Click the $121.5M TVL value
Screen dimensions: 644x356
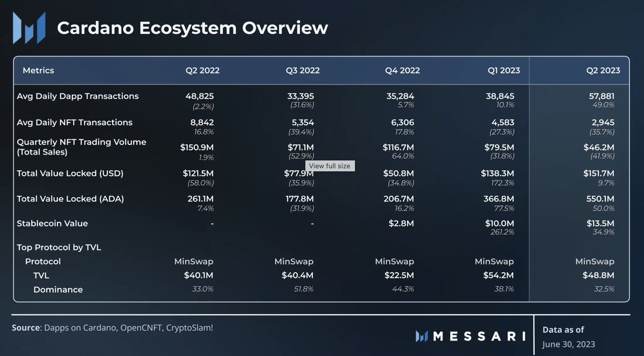click(x=199, y=173)
